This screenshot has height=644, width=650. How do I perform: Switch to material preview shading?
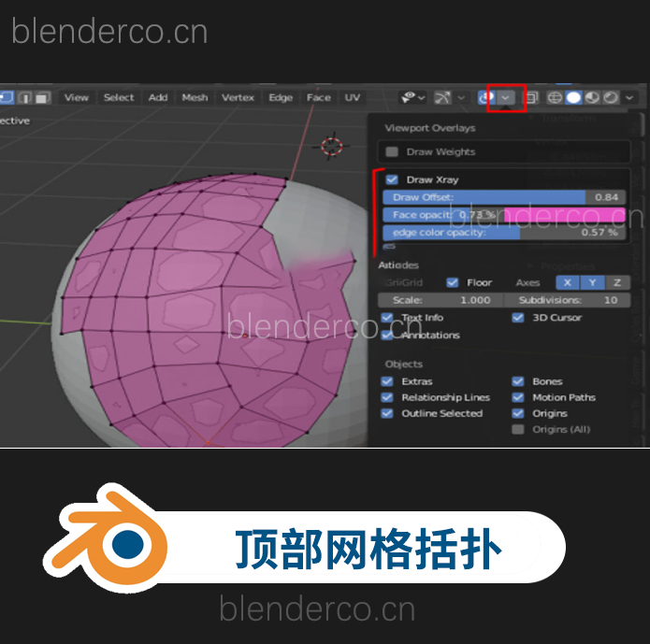[592, 98]
